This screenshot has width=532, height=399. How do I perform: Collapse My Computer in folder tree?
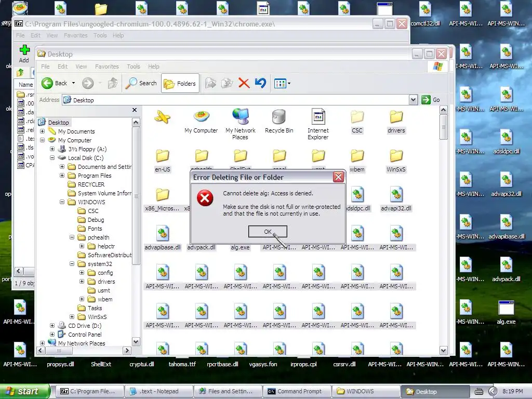coord(43,140)
